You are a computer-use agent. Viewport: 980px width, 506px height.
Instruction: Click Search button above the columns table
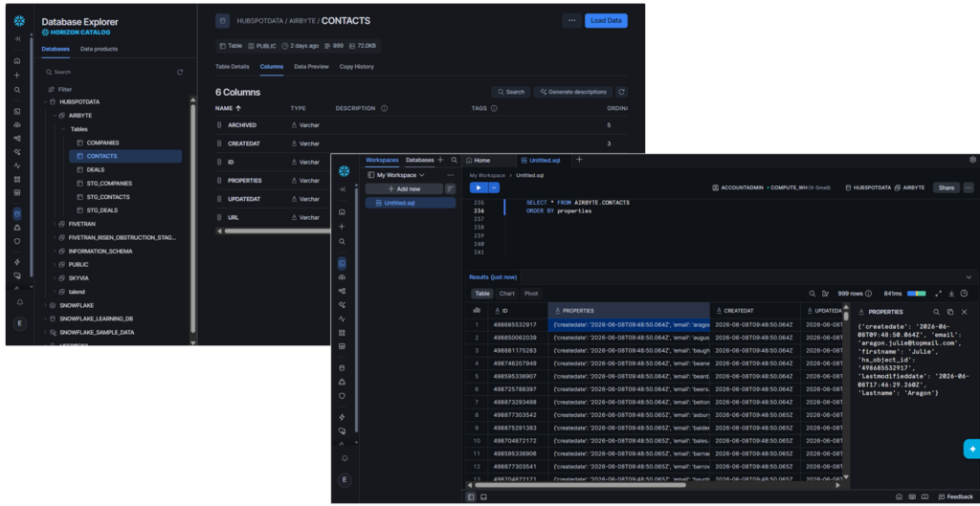pos(511,92)
